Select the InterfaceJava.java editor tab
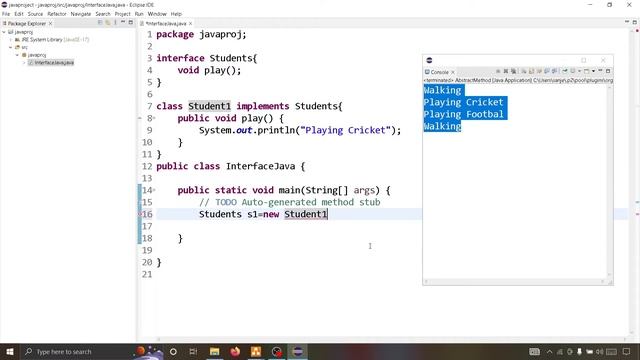Screen dimensions: 640x360 tap(166, 24)
